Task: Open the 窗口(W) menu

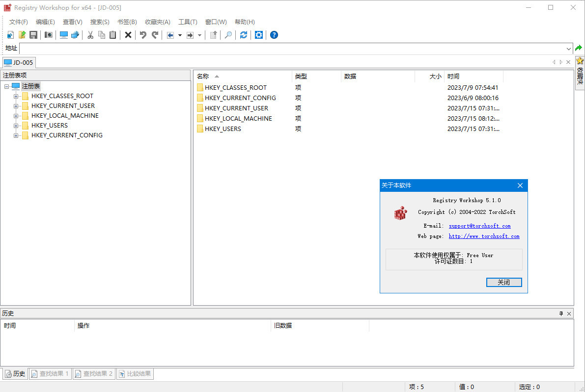Action: point(216,22)
